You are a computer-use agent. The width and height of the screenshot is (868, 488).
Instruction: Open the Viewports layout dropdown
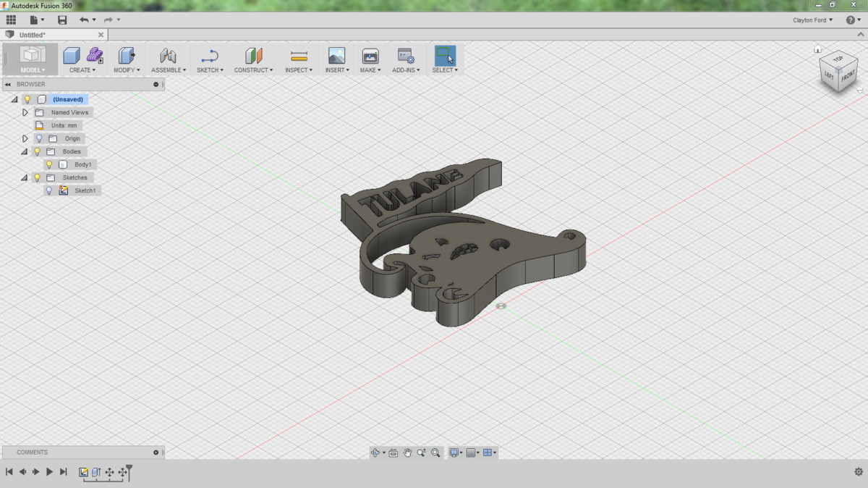tap(490, 453)
